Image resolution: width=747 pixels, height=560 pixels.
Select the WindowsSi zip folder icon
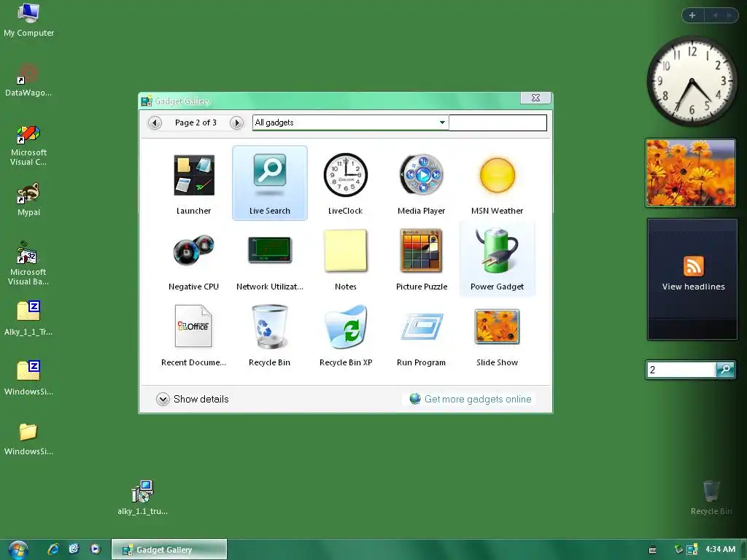28,378
